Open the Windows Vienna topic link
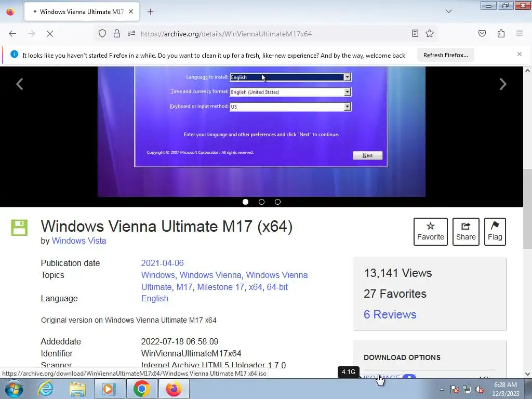The image size is (532, 399). click(x=210, y=275)
